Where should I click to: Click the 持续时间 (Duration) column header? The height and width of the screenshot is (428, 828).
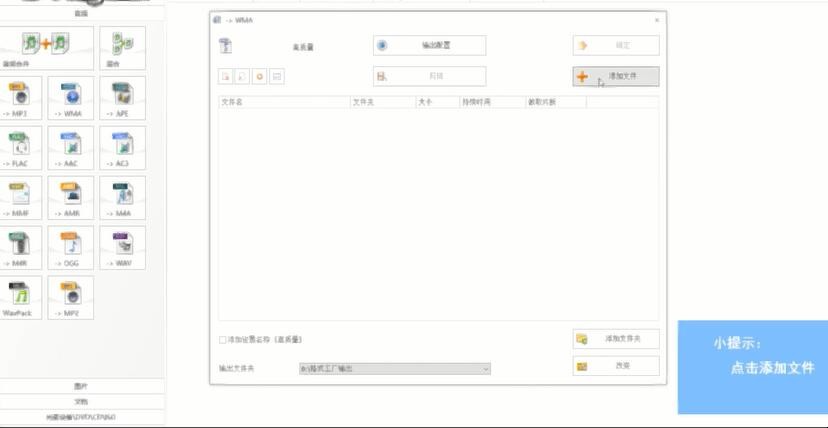point(491,102)
